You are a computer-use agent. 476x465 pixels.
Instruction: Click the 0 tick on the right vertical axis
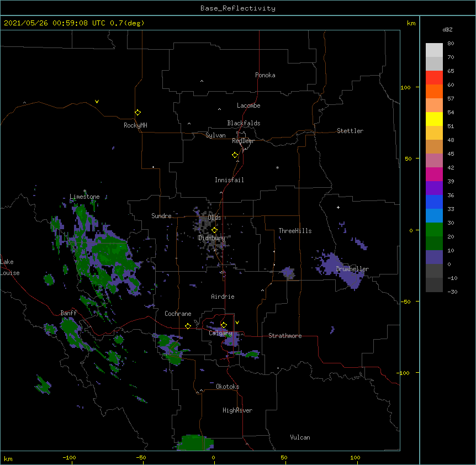[411, 230]
